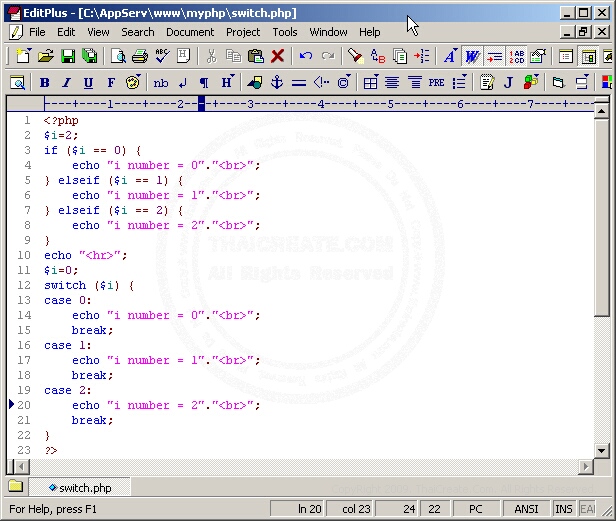This screenshot has width=616, height=521.
Task: Expand the Window menu
Action: (x=329, y=32)
